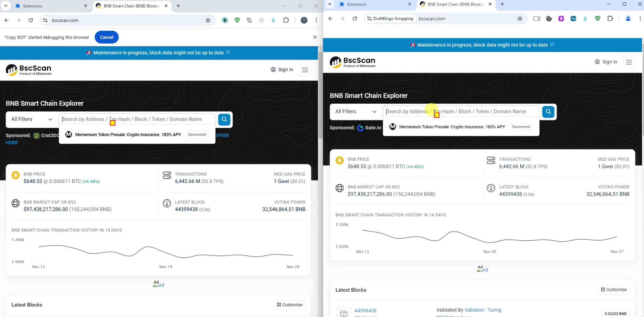Click the camera recorder extension in right toolbar
The height and width of the screenshot is (317, 644).
pos(537,18)
